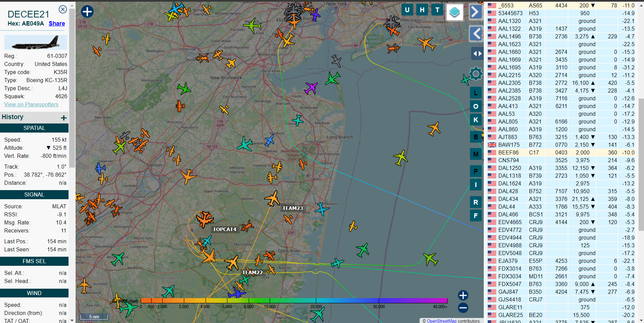Toggle the P map option button
The width and height of the screenshot is (644, 323).
(x=476, y=171)
